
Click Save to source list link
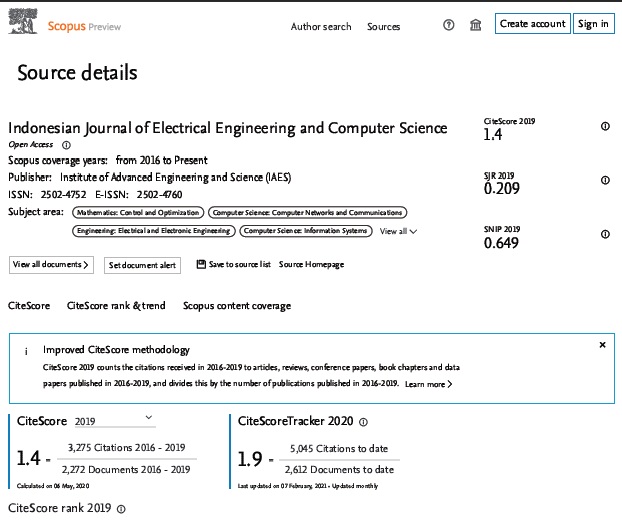(240, 264)
